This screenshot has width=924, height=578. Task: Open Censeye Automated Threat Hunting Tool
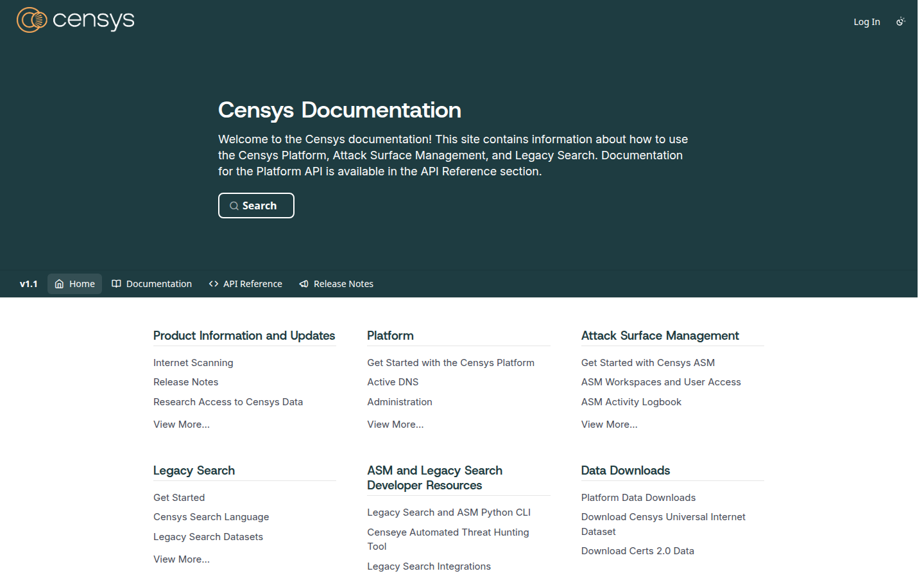click(x=448, y=539)
